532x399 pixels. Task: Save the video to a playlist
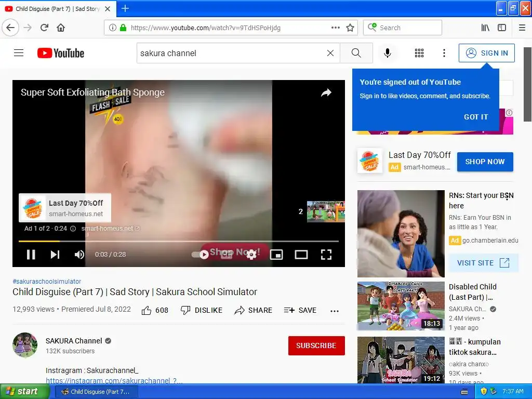[300, 310]
